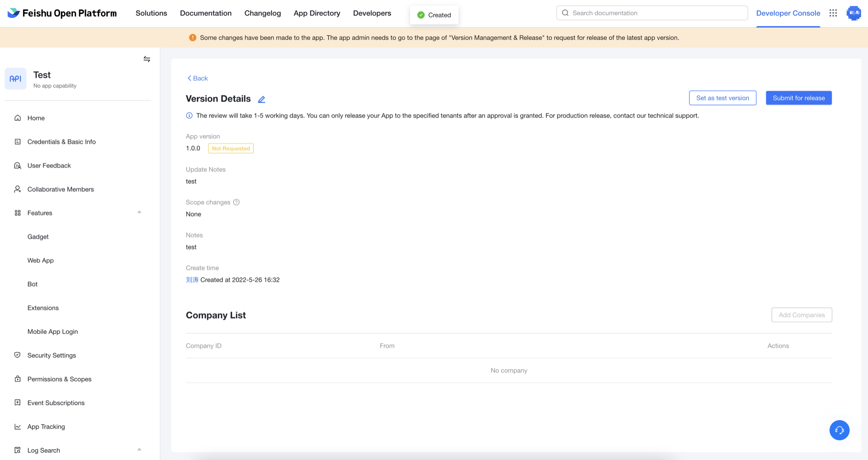
Task: Collapse the Features section arrow
Action: pyautogui.click(x=139, y=212)
